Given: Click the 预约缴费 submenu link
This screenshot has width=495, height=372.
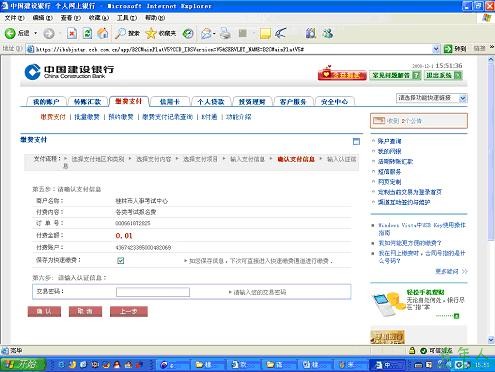Looking at the screenshot, I should pyautogui.click(x=121, y=117).
